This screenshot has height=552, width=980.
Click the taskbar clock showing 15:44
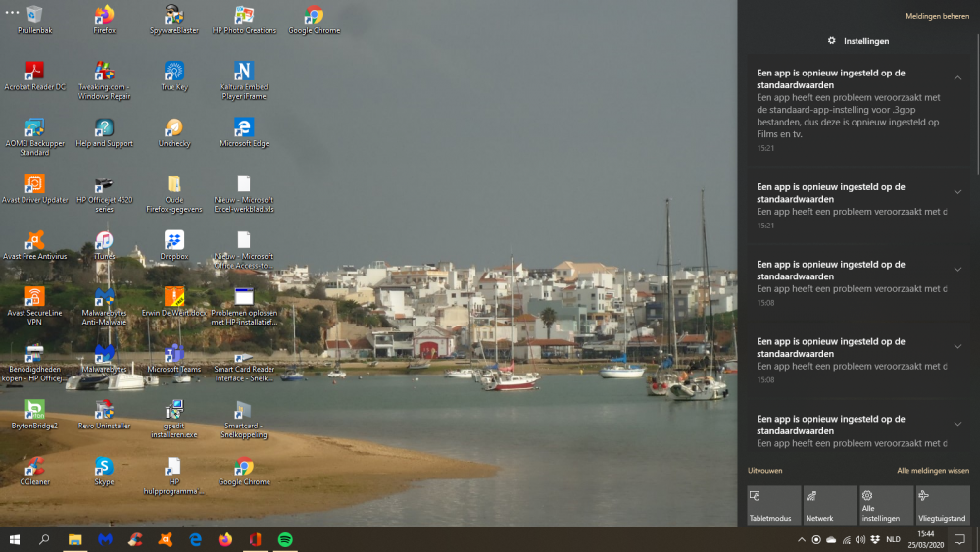tap(925, 539)
